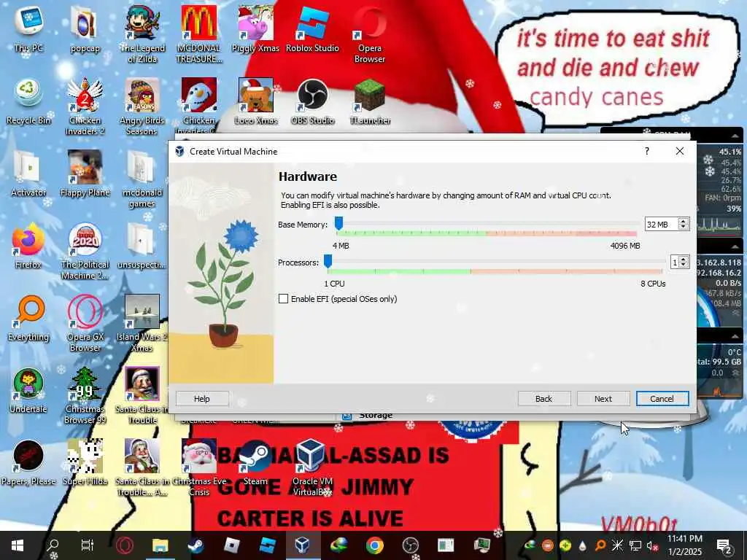Select the Santa Claus in Trouble icon
747x560 pixels.
142,396
